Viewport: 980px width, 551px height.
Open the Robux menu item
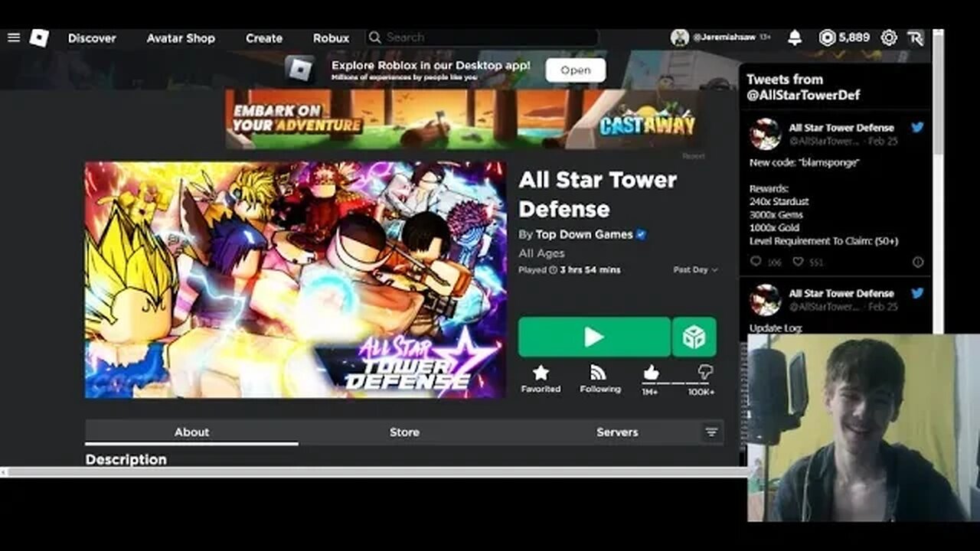(331, 37)
